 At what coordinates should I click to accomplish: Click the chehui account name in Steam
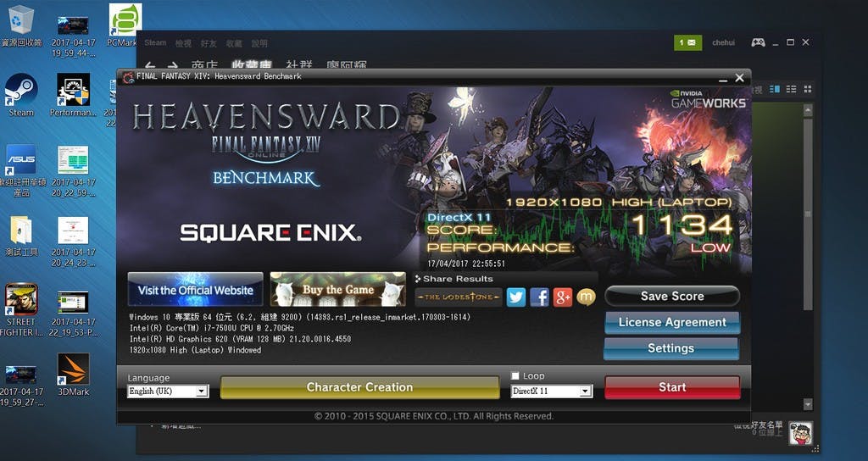724,42
